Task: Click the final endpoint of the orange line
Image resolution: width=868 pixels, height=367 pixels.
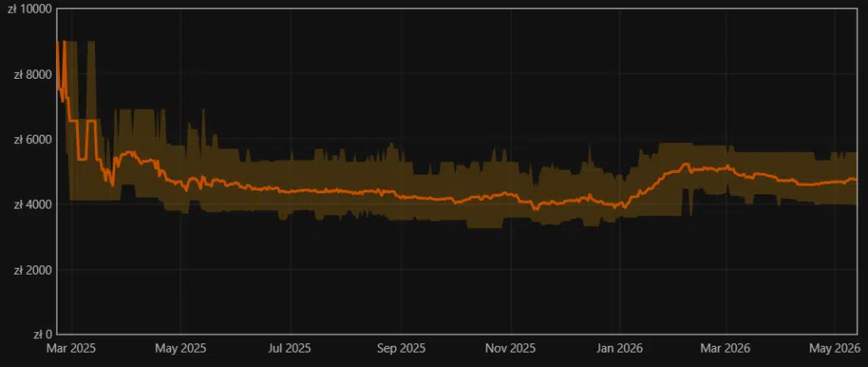Action: (x=856, y=180)
